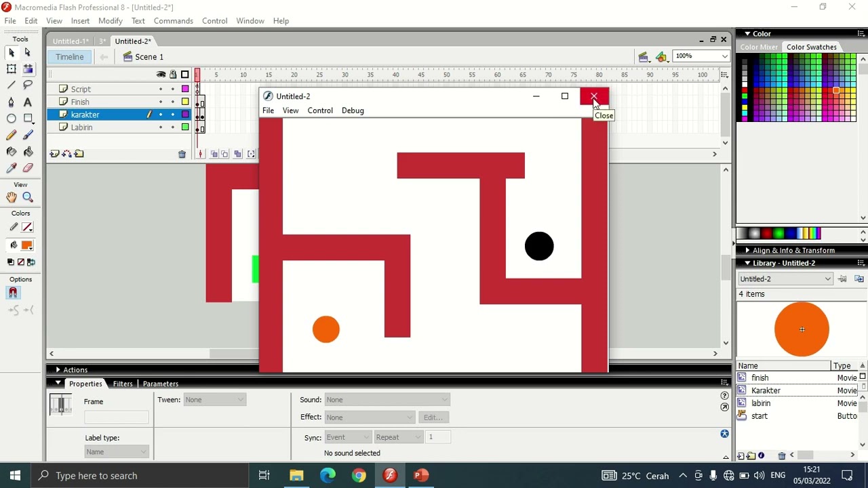Toggle visibility dot of Script layer

pyautogui.click(x=161, y=89)
